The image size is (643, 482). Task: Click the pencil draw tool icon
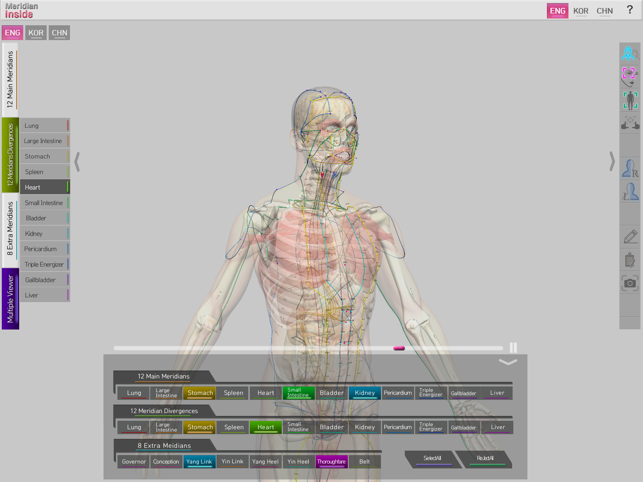630,237
